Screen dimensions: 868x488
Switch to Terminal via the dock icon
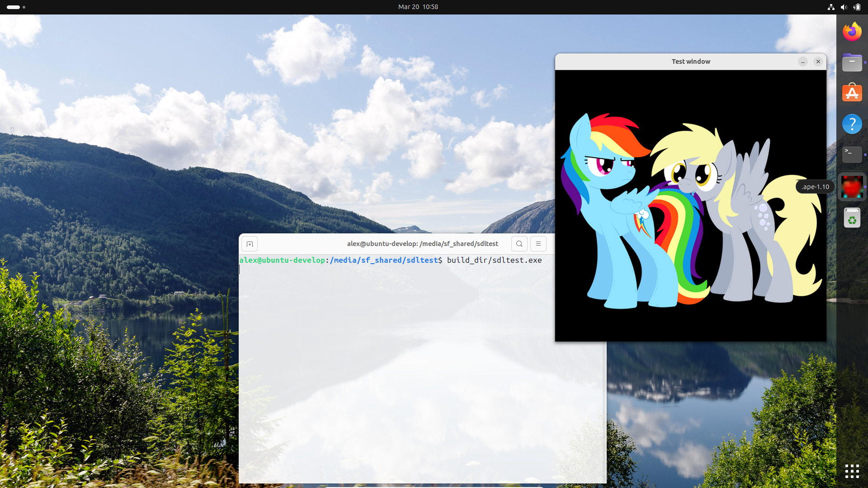[x=852, y=155]
